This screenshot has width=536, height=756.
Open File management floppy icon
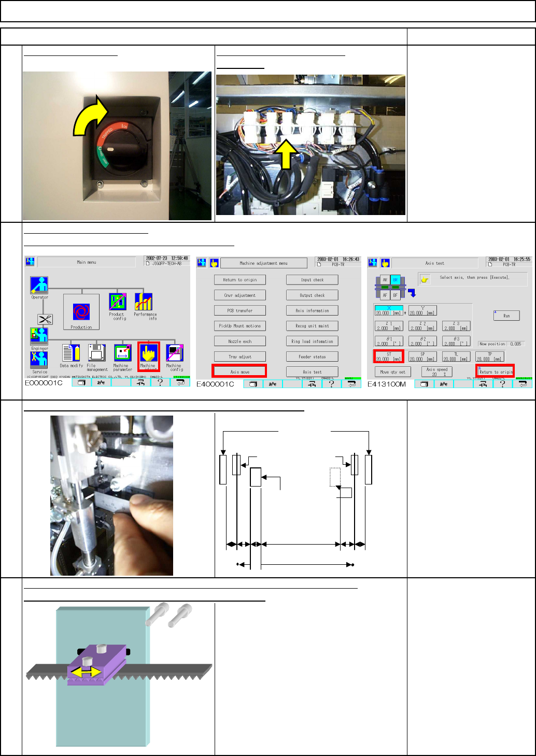pyautogui.click(x=97, y=353)
